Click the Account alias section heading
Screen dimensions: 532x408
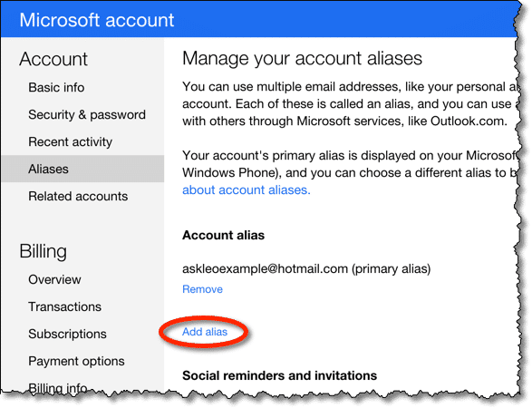223,235
